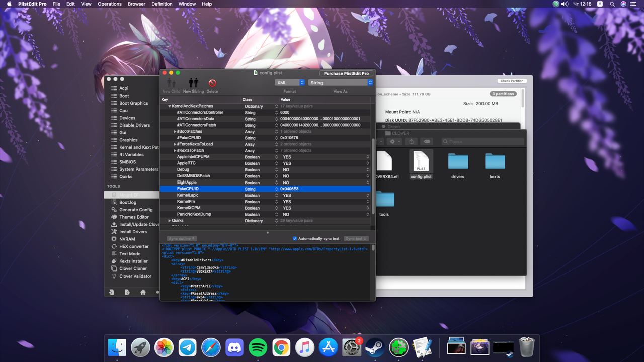Viewport: 644px width, 362px height.
Task: Click home icon in Clover Configurator bottom bar
Action: tap(143, 292)
